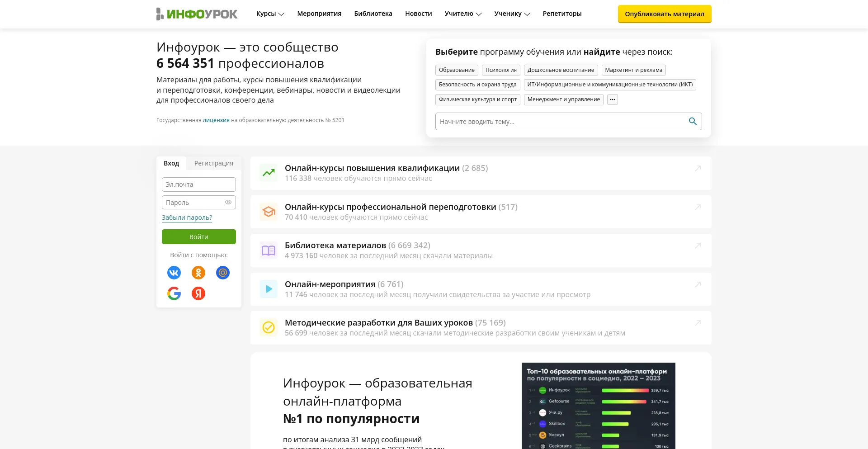Select the Образование category tag
The width and height of the screenshot is (868, 449).
[457, 70]
